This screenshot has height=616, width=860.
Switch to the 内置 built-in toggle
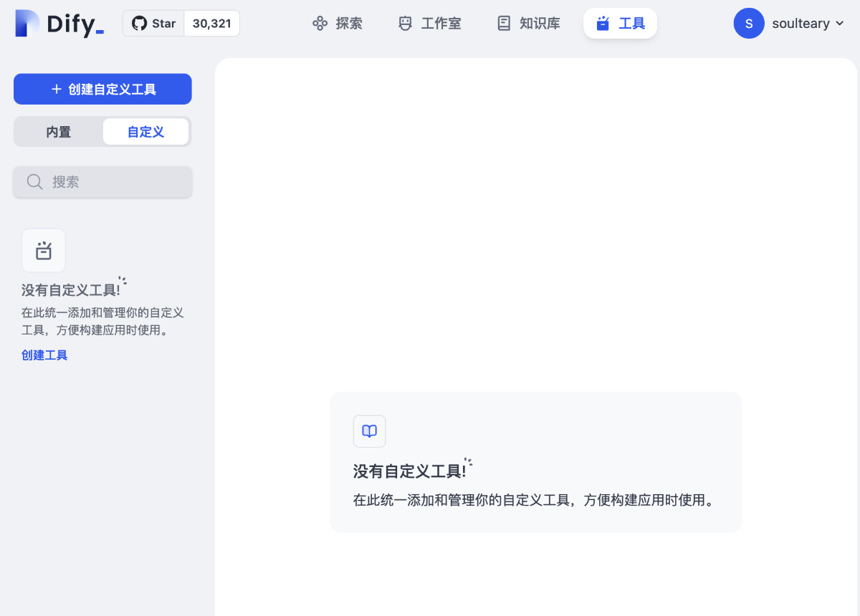[59, 132]
